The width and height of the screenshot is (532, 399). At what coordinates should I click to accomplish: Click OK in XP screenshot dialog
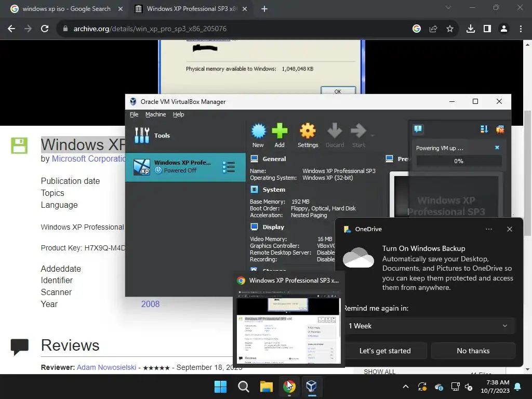point(338,91)
